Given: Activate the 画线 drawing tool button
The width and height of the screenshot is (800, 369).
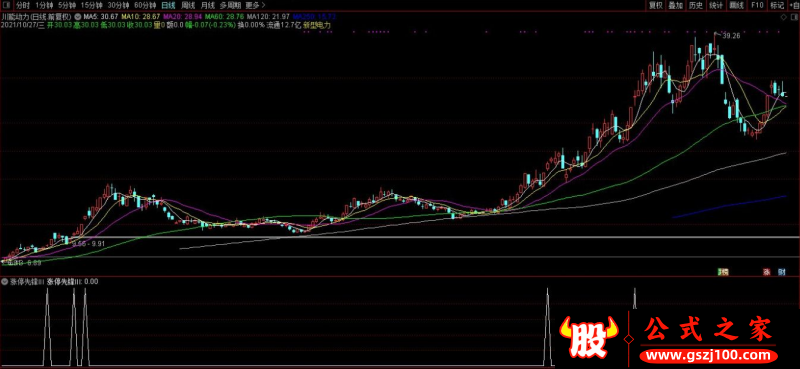Looking at the screenshot, I should pyautogui.click(x=737, y=6).
